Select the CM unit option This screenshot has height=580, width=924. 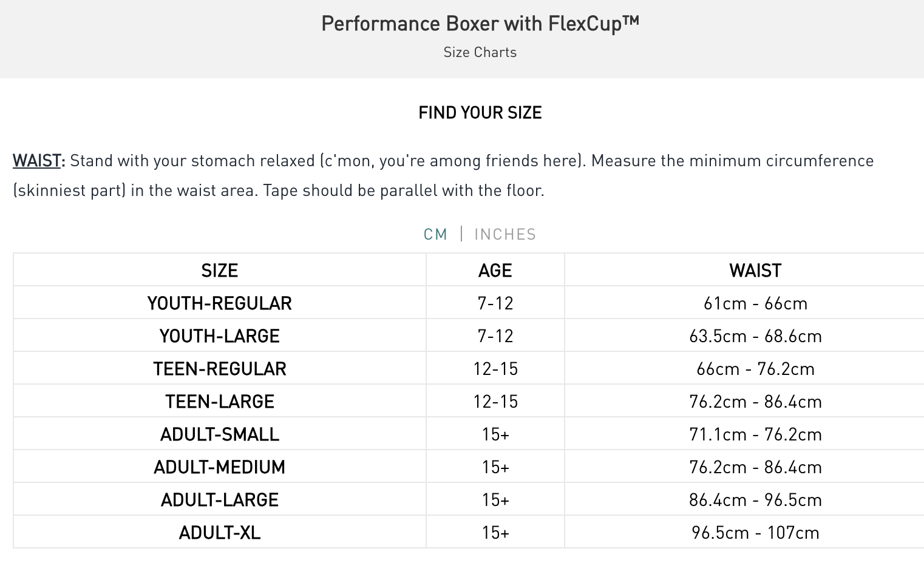[x=435, y=234]
